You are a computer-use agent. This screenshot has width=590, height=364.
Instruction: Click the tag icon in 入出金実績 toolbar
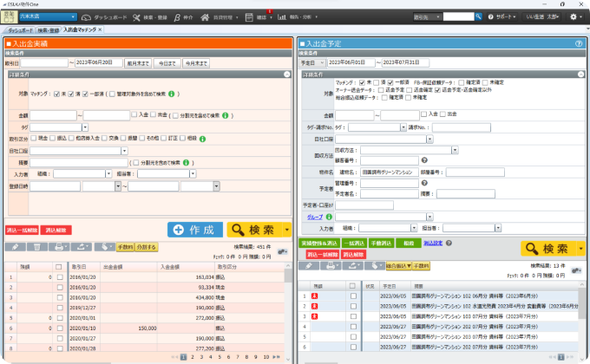tap(104, 247)
